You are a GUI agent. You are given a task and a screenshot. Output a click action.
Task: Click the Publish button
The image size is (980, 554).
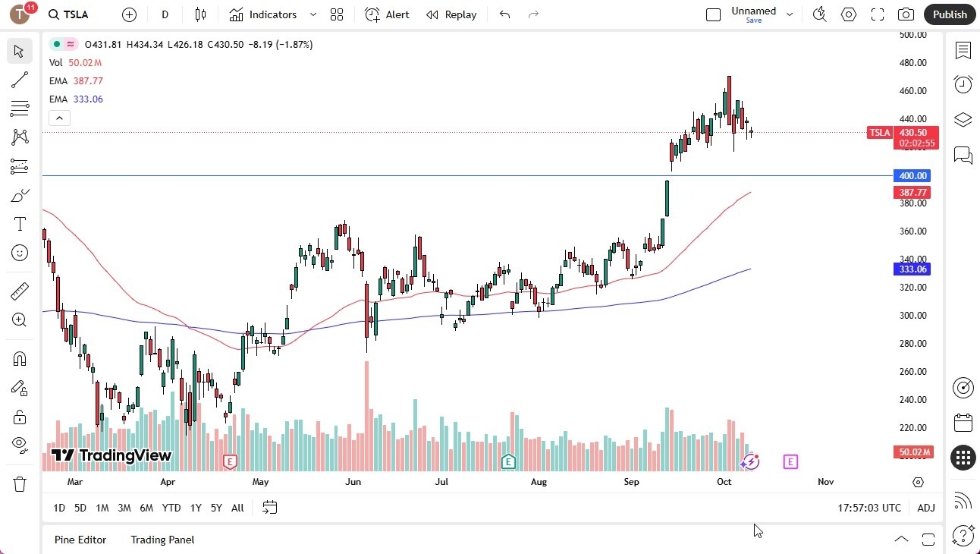pos(950,14)
